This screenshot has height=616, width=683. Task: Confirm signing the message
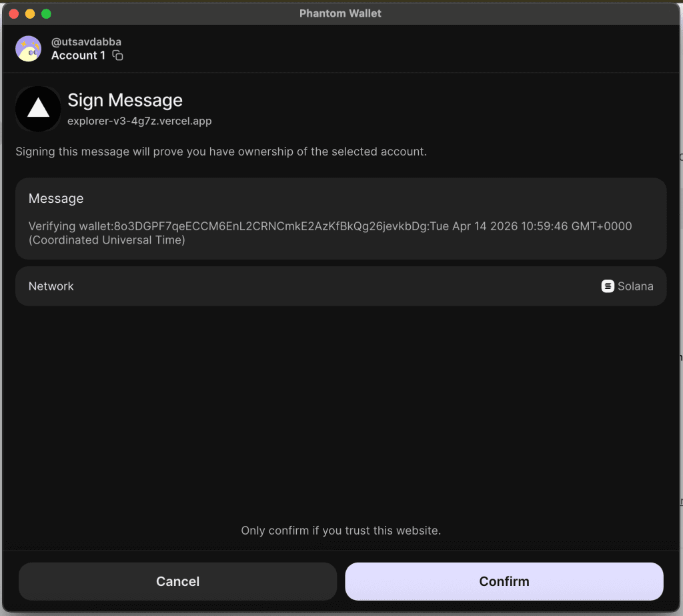tap(504, 581)
